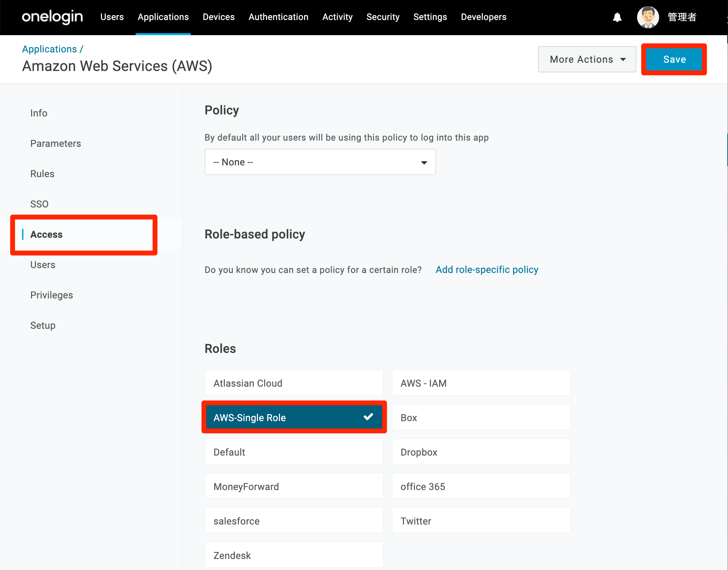Image resolution: width=728 pixels, height=570 pixels.
Task: Open the Policy None dropdown
Action: [320, 162]
